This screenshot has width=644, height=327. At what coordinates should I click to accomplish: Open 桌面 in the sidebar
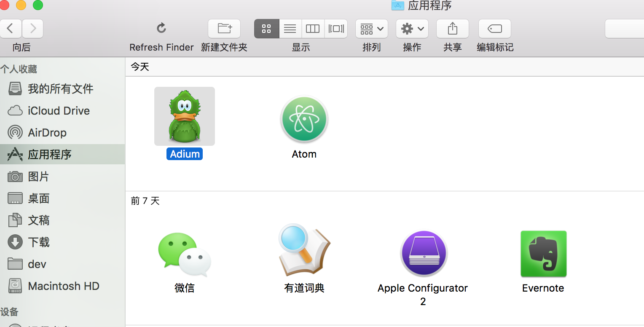pos(62,198)
